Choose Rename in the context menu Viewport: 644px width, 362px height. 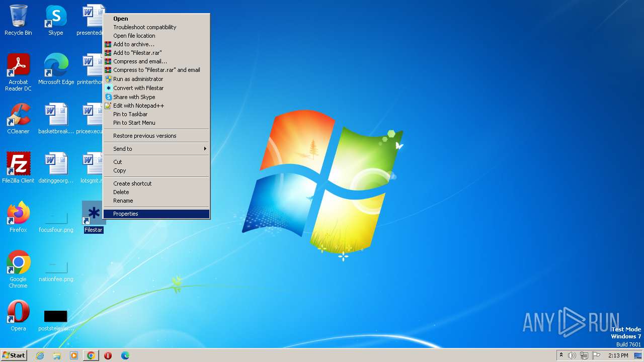click(156, 201)
